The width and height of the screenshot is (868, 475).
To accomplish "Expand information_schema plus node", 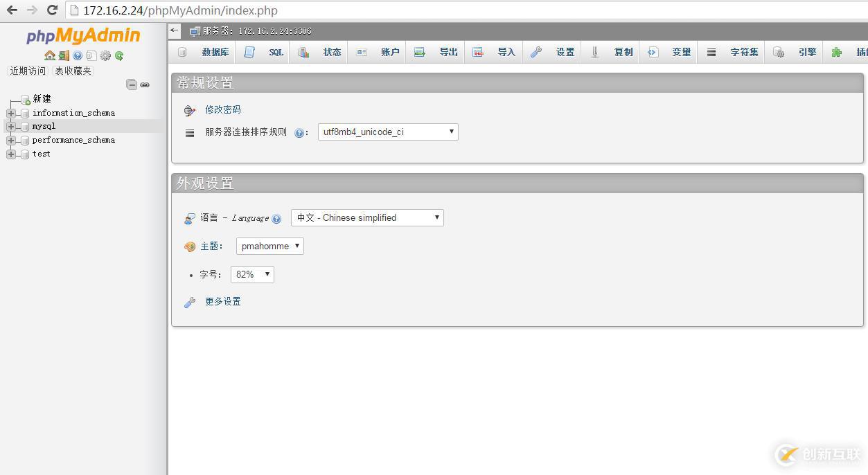I will pyautogui.click(x=11, y=113).
